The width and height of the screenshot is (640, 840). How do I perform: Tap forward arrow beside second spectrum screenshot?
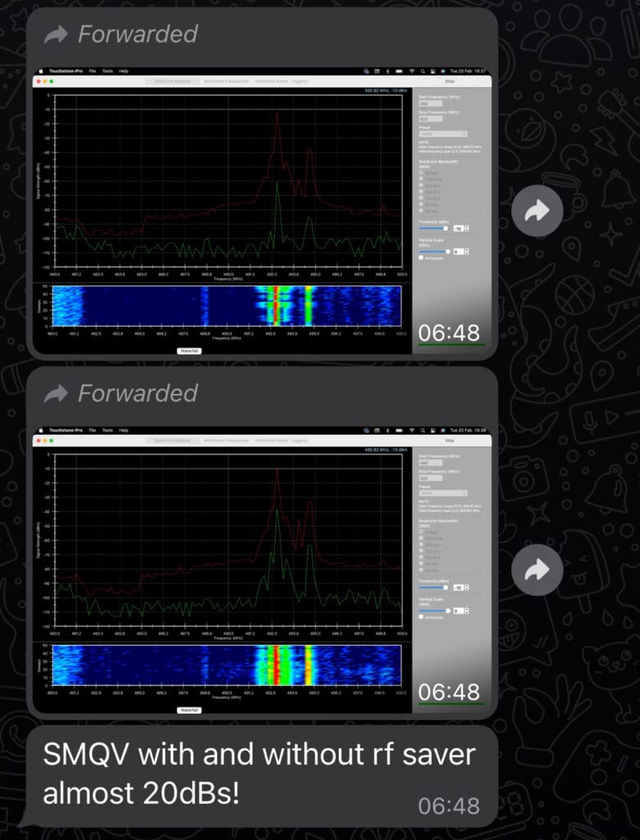point(537,570)
